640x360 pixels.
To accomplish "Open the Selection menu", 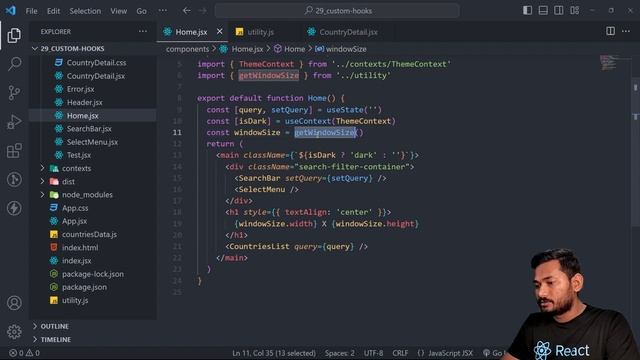I will pos(85,11).
